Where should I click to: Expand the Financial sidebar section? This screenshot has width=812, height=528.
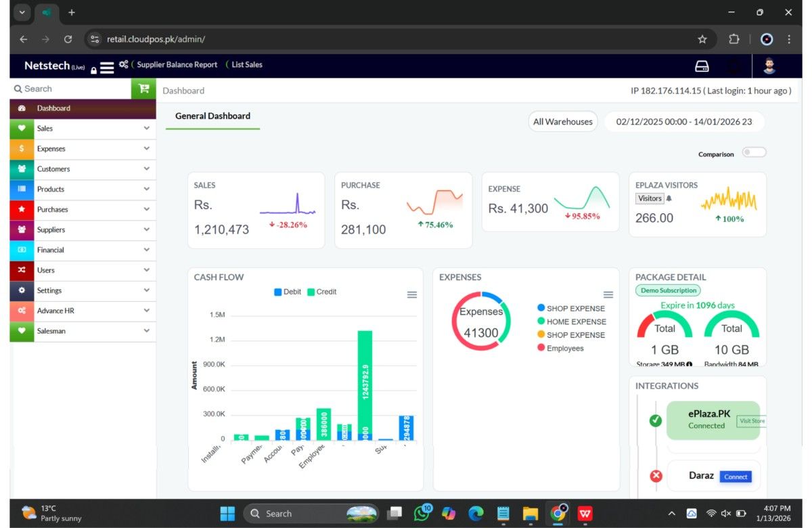83,250
